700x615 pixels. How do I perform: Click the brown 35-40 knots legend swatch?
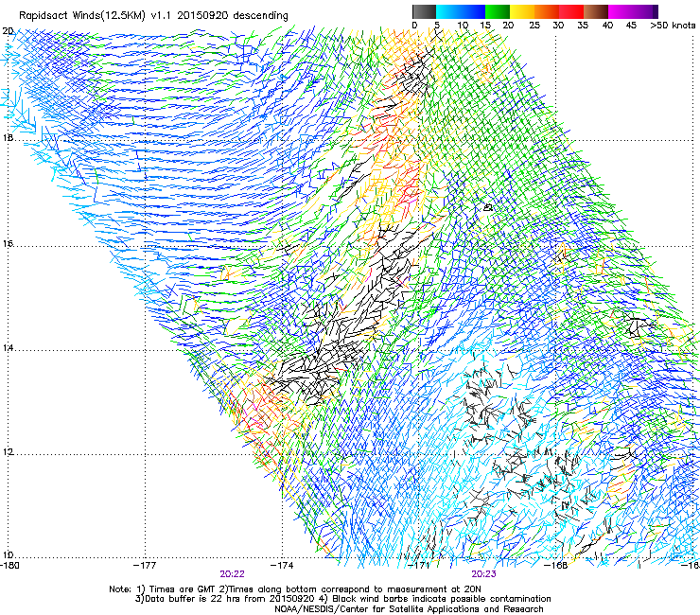[596, 11]
